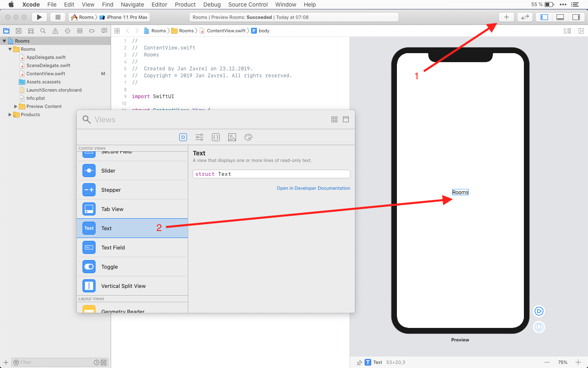Screen dimensions: 588x368
Task: Open the Source Control menu
Action: click(248, 4)
